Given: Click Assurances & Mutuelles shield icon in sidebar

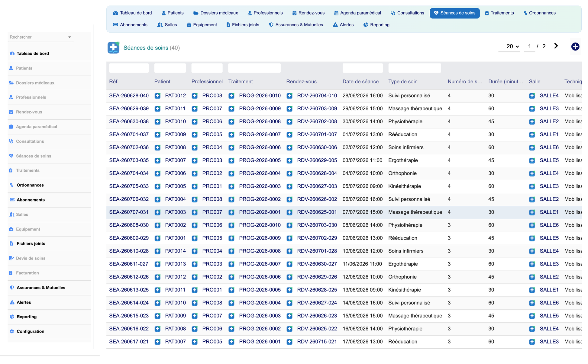Looking at the screenshot, I should coord(12,288).
